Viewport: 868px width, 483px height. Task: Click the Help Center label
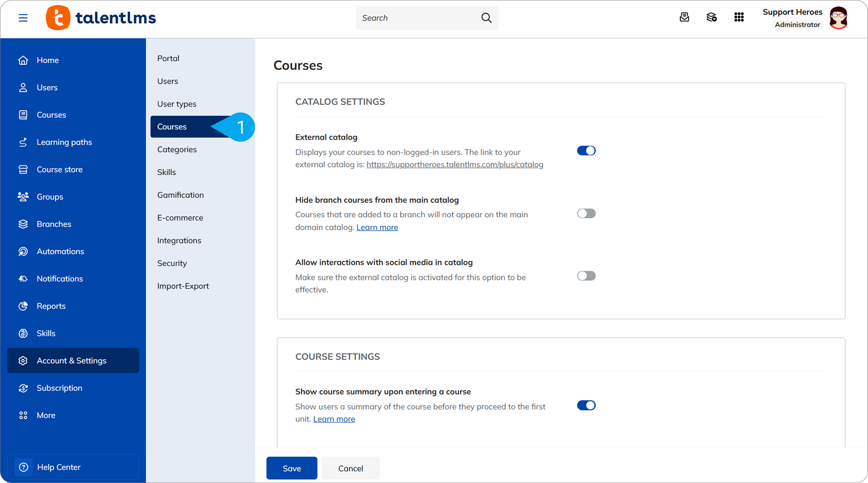(59, 467)
